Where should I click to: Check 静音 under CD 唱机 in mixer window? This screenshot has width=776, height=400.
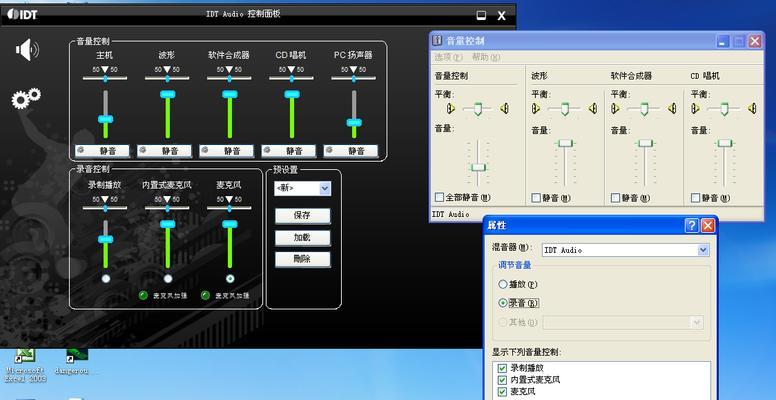[x=695, y=198]
